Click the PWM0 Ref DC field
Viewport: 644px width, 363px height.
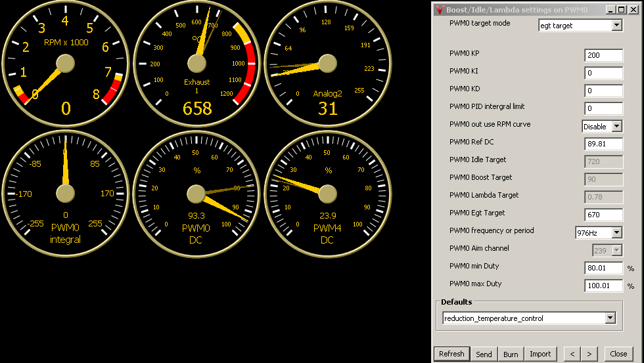point(603,144)
